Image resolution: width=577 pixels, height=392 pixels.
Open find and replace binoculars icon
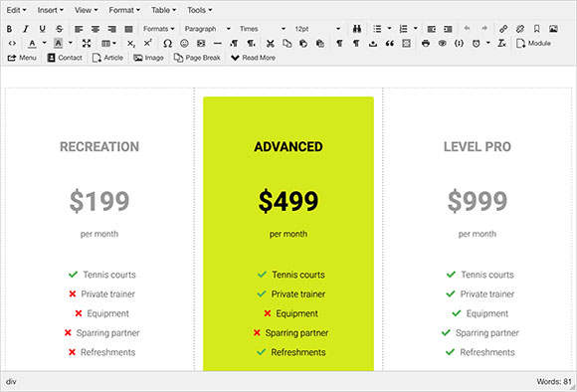357,29
